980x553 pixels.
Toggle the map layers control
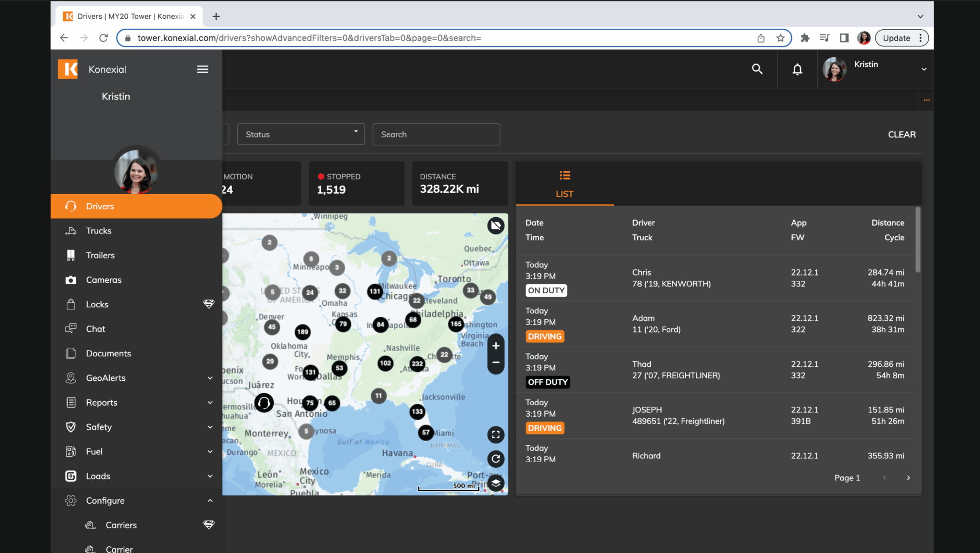click(x=496, y=484)
